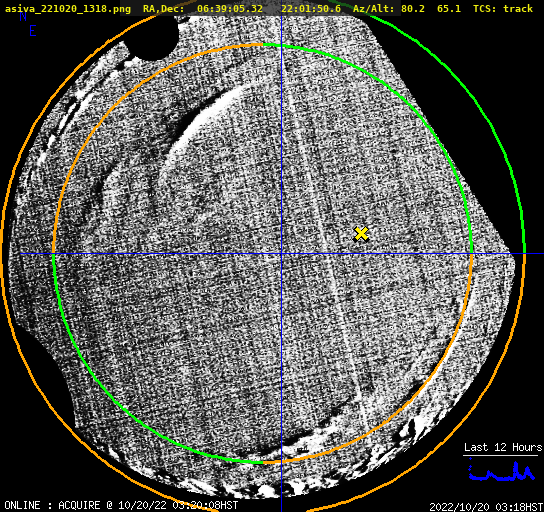Click the blue N north indicator
The height and width of the screenshot is (512, 544).
pyautogui.click(x=23, y=17)
